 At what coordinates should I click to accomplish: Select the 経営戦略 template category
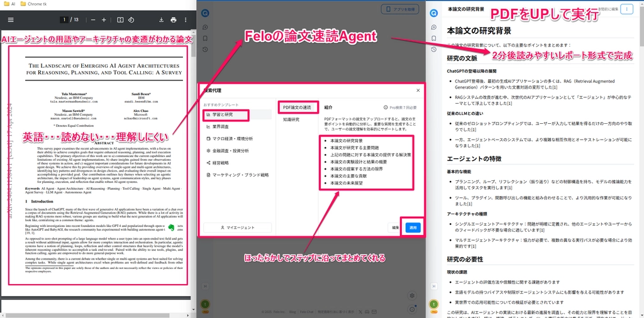(237, 163)
